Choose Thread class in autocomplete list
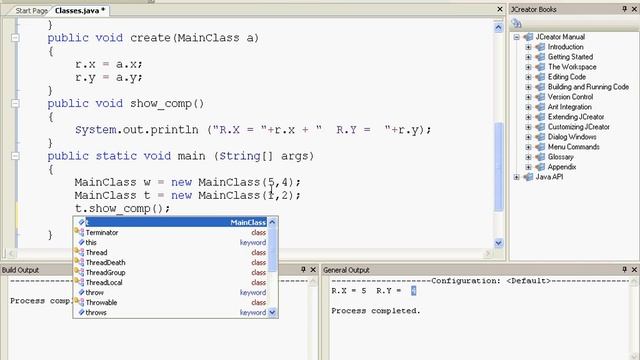The image size is (640, 360). [171, 252]
